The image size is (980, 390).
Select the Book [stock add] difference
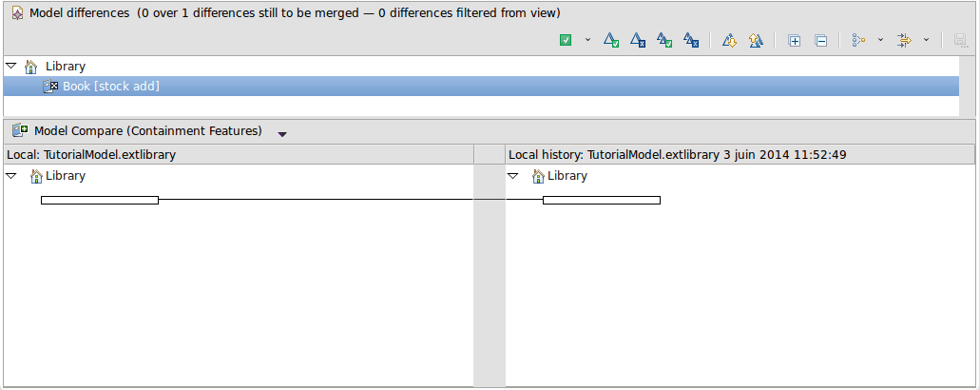pos(110,87)
